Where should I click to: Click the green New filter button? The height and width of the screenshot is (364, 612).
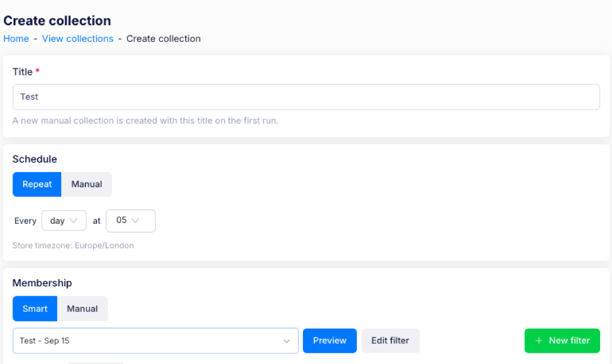(x=562, y=340)
